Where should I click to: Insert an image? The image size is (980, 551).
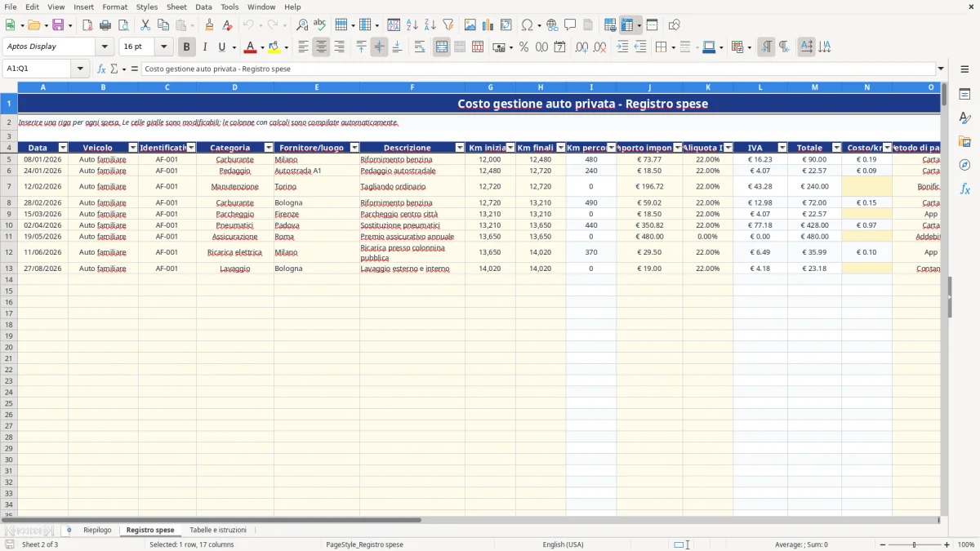pyautogui.click(x=470, y=25)
